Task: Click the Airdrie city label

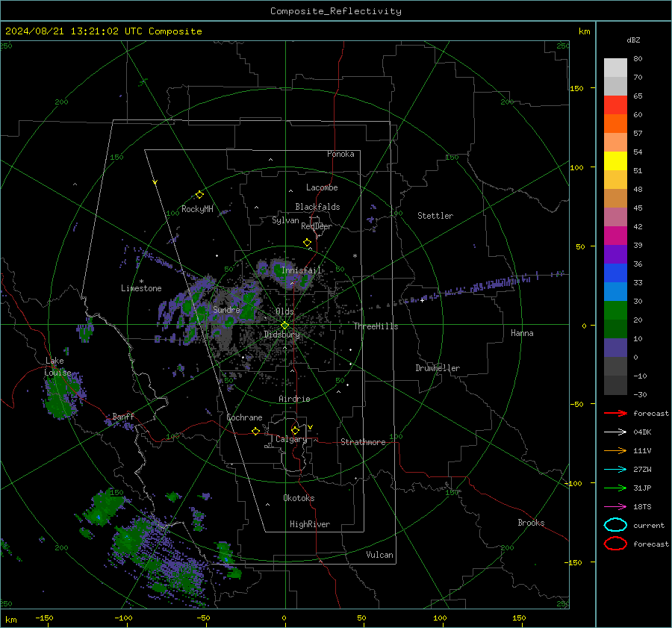Action: pyautogui.click(x=294, y=399)
